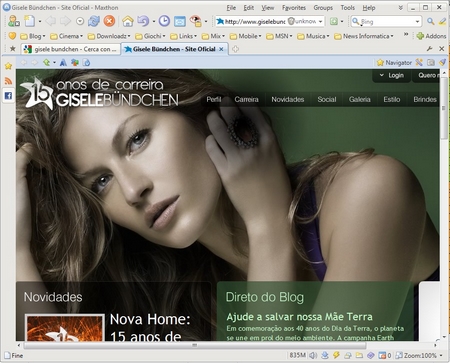Click the refresh page icon

click(x=94, y=21)
